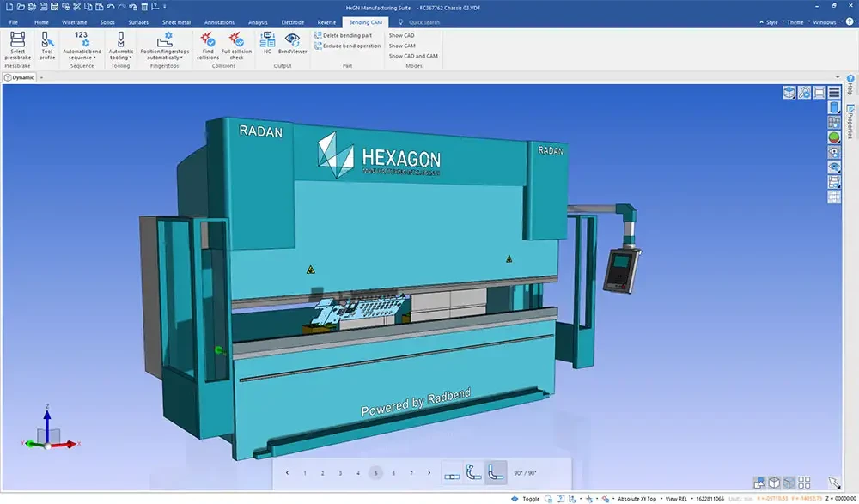Click the fully bent 90° stage icon

click(496, 473)
